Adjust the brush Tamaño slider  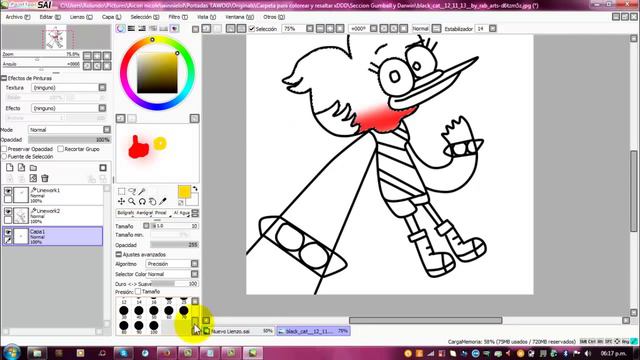tap(175, 226)
